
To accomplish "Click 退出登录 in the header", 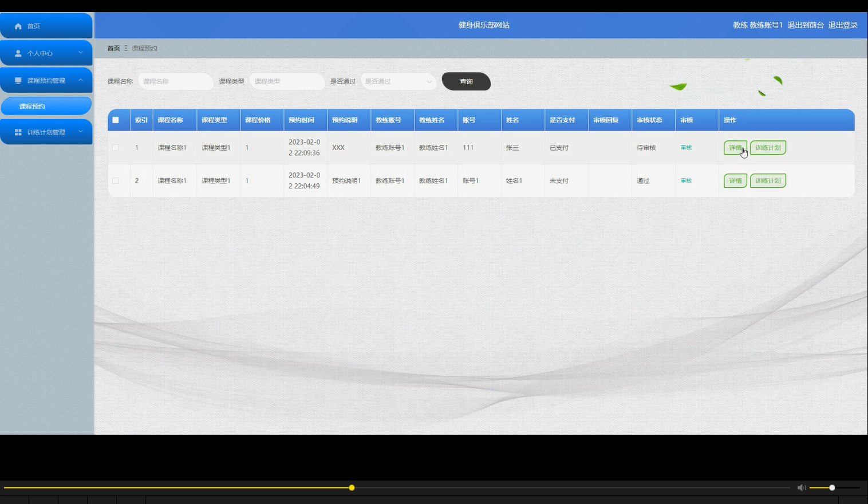I will tap(843, 25).
